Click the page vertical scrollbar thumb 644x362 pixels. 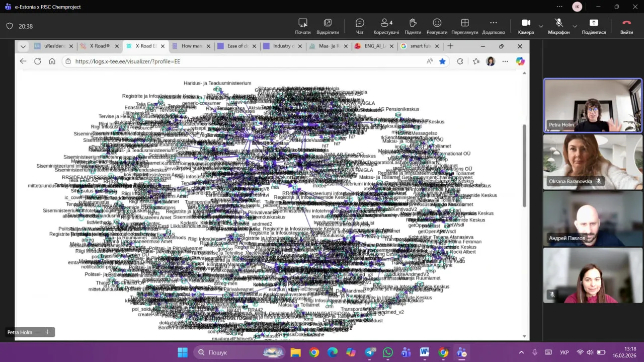(x=525, y=166)
